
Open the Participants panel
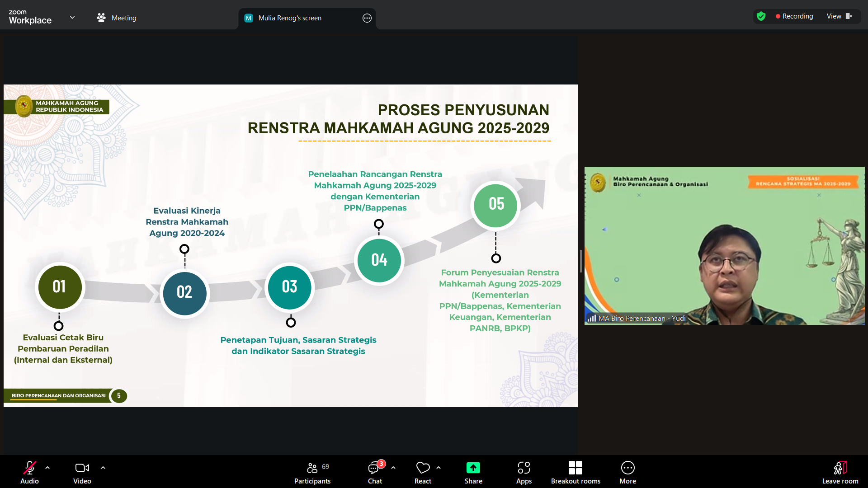pos(312,472)
